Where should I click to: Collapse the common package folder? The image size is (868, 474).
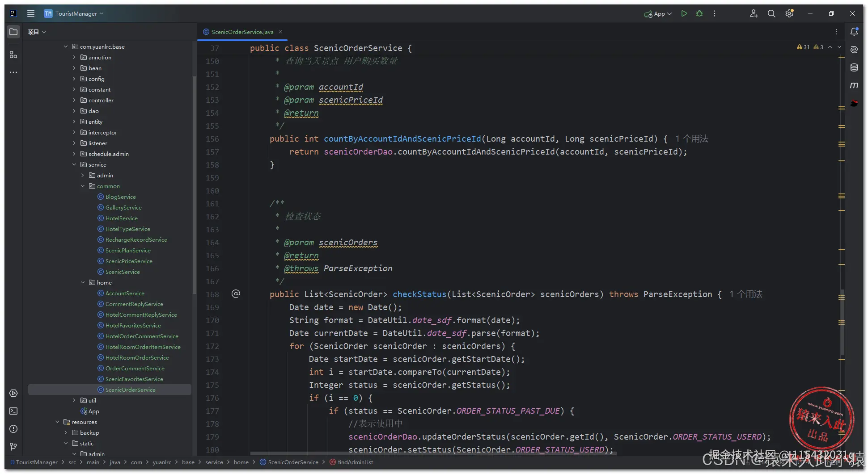pyautogui.click(x=83, y=186)
